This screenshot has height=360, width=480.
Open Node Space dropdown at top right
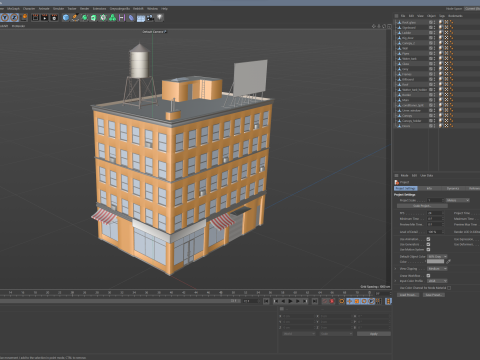pos(472,9)
